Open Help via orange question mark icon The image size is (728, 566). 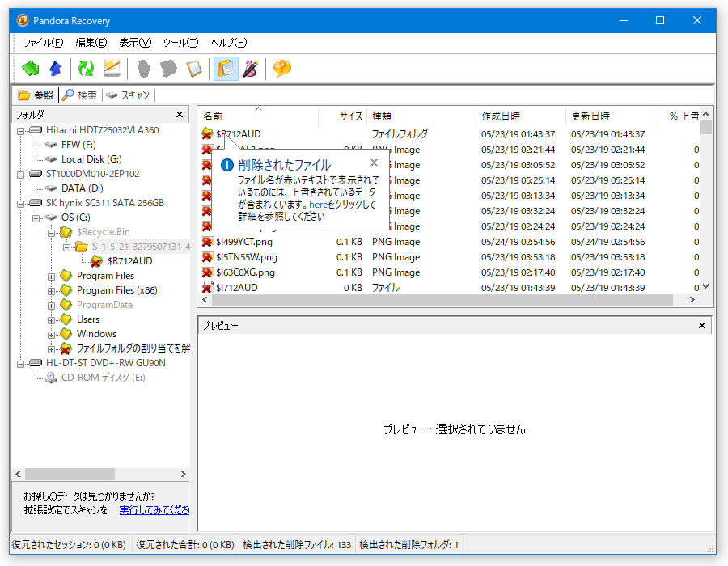click(x=281, y=69)
